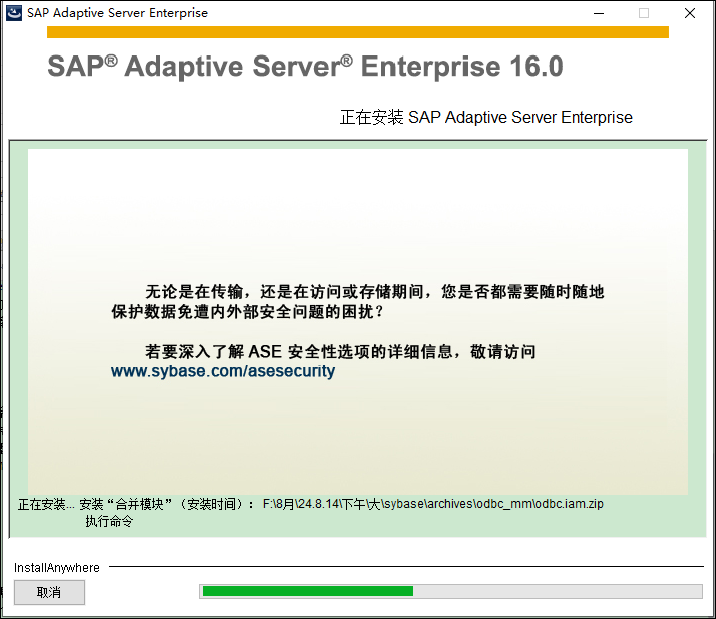Screen dimensions: 716x619
Task: Minimize the SAP Adaptive Server Enterprise window
Action: 598,13
